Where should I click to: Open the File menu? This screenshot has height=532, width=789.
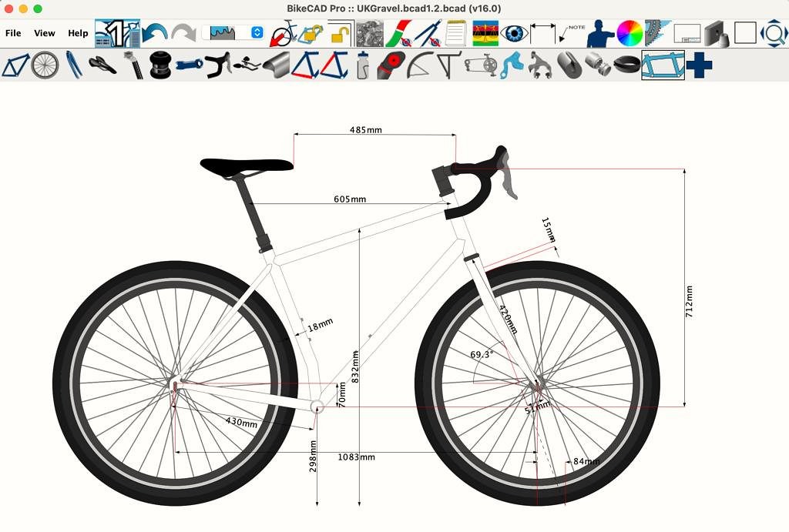pyautogui.click(x=13, y=33)
